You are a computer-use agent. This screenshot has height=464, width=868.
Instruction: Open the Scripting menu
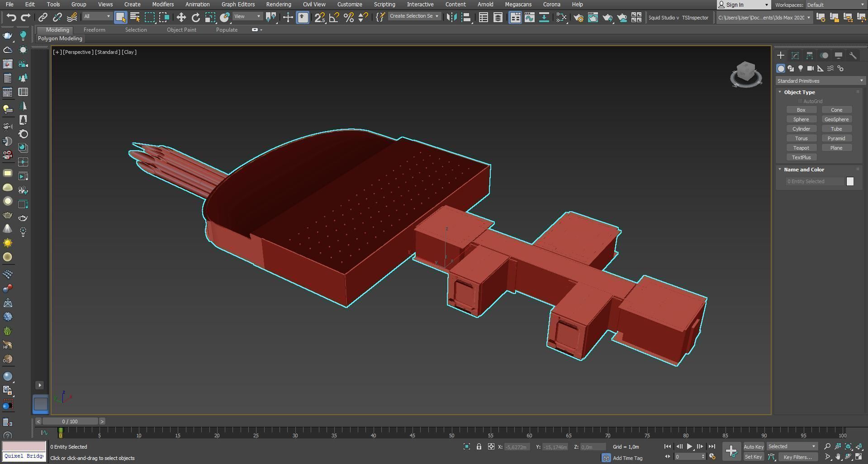[384, 5]
